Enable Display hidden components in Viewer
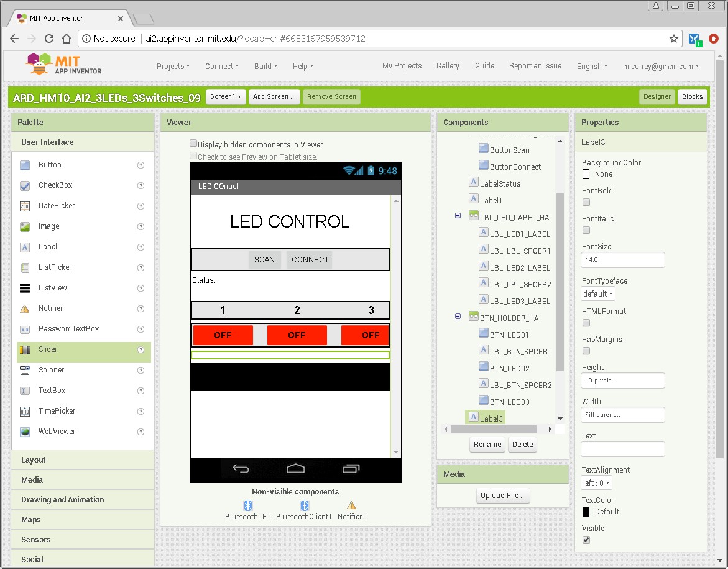The width and height of the screenshot is (728, 569). pos(193,144)
